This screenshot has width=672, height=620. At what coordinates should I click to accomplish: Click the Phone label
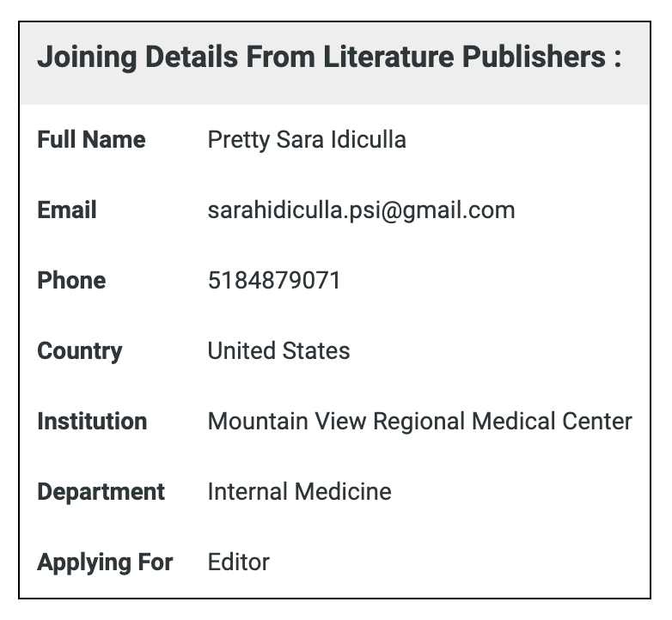(x=71, y=281)
